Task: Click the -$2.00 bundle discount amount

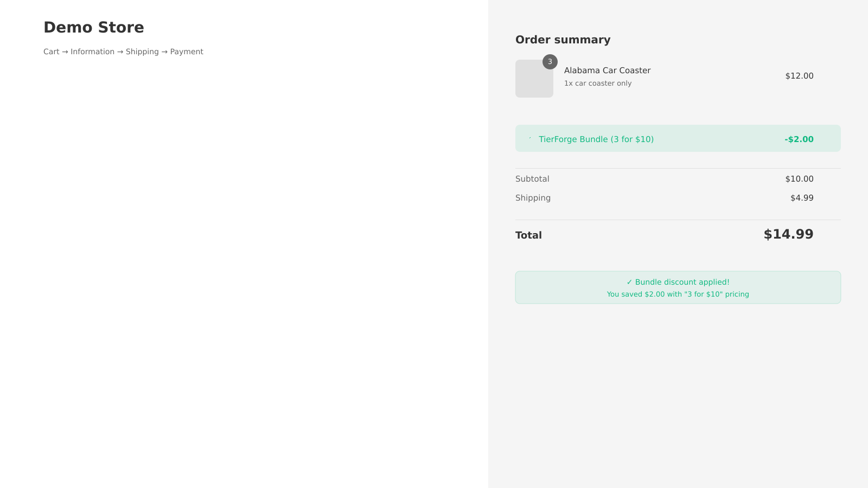Action: 799,139
